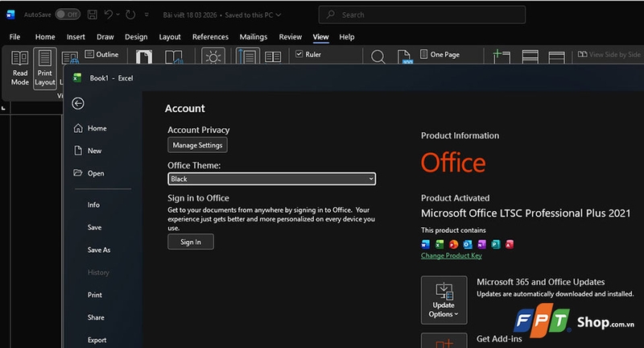
Task: Choose Web Layout view icon in Word
Action: [70, 57]
